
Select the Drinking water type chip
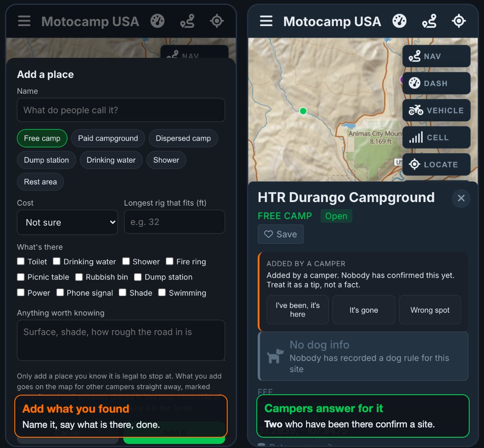click(x=111, y=160)
